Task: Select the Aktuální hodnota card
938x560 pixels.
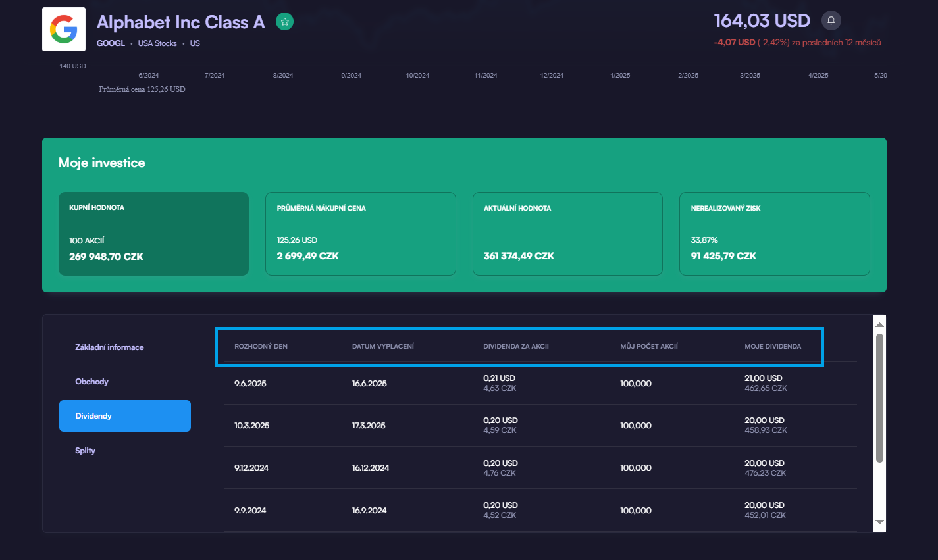Action: [567, 234]
